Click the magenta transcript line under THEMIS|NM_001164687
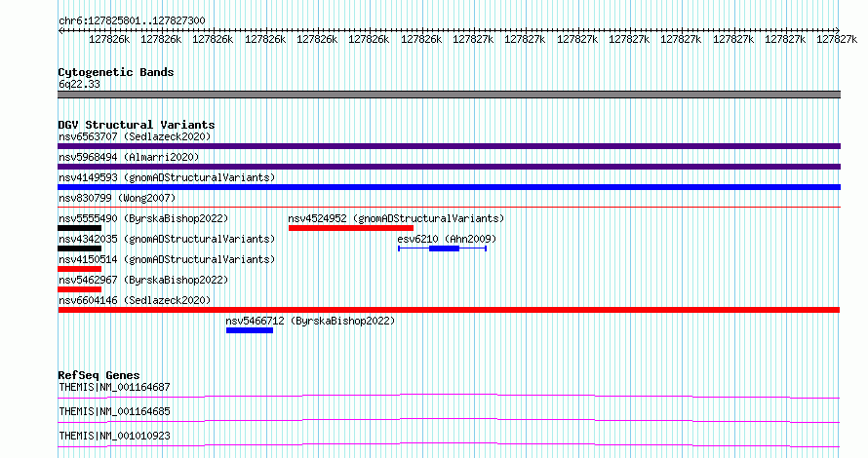 point(449,396)
